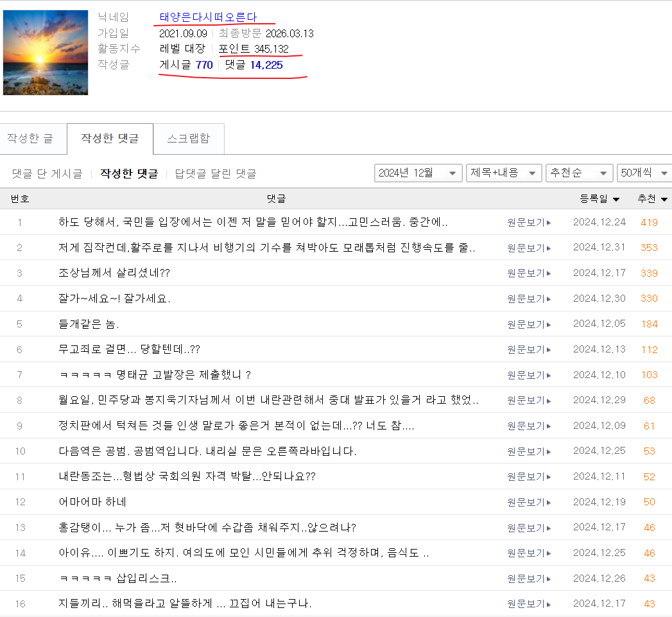Click the 포인트 345,132 value
672x617 pixels.
(254, 49)
